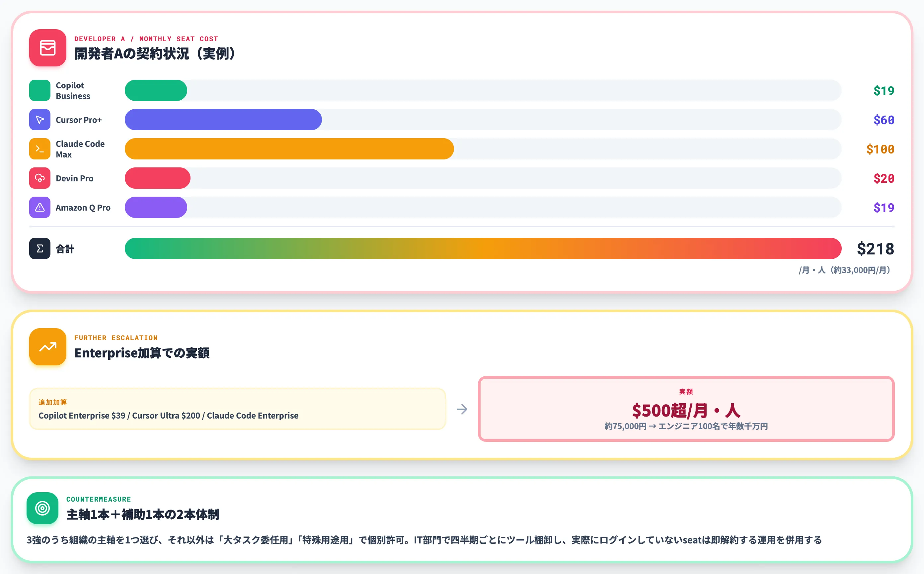Click the Copilot Enterprise $39 / Cursor Ultra line

(168, 416)
